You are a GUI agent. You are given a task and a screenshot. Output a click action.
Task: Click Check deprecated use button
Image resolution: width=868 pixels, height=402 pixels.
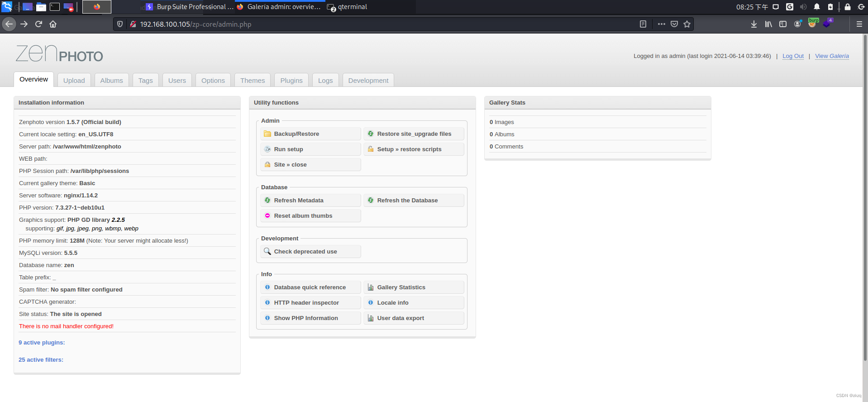coord(310,251)
